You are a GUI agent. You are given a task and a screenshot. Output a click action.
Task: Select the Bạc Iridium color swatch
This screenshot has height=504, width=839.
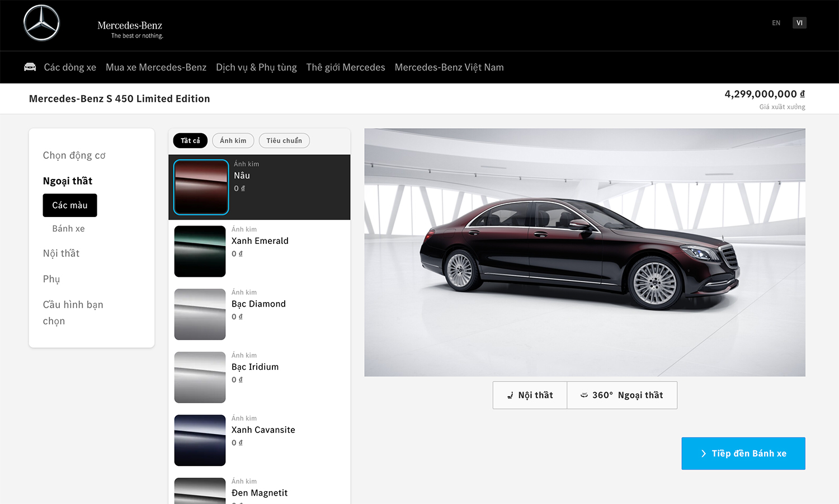tap(200, 377)
